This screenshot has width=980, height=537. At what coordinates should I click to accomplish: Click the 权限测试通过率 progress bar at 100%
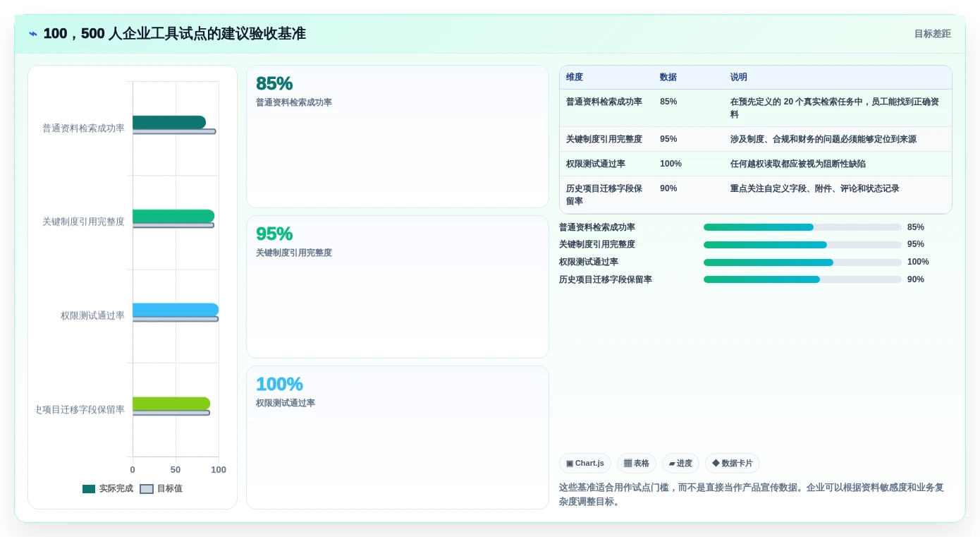coord(802,263)
